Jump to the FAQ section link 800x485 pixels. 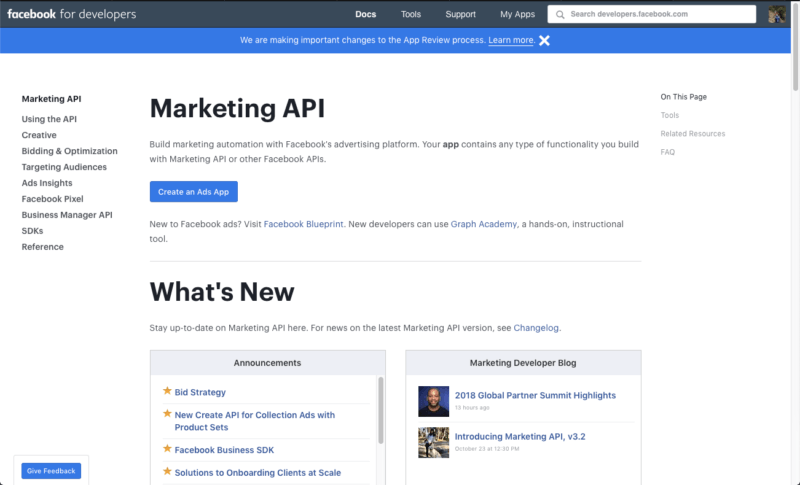coord(667,152)
